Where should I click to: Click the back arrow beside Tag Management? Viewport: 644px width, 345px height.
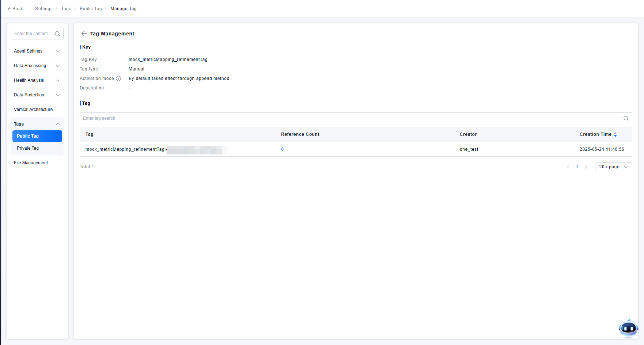[84, 34]
